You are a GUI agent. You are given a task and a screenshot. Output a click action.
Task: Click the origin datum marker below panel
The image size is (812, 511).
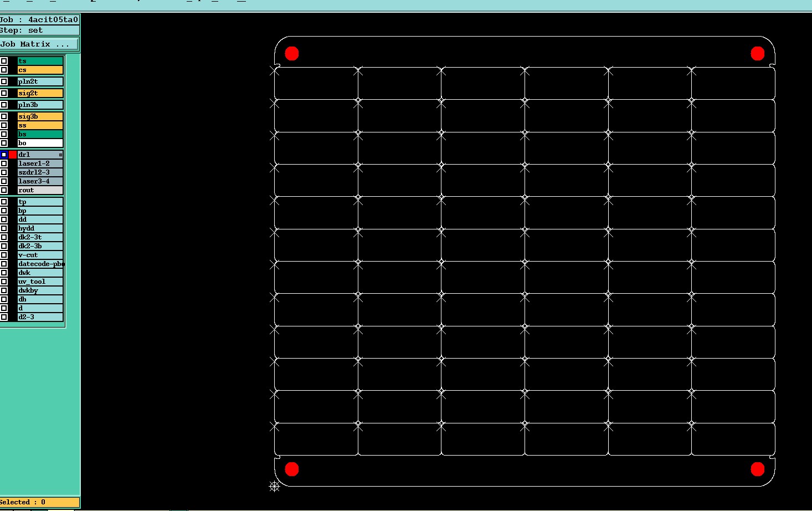(x=274, y=486)
